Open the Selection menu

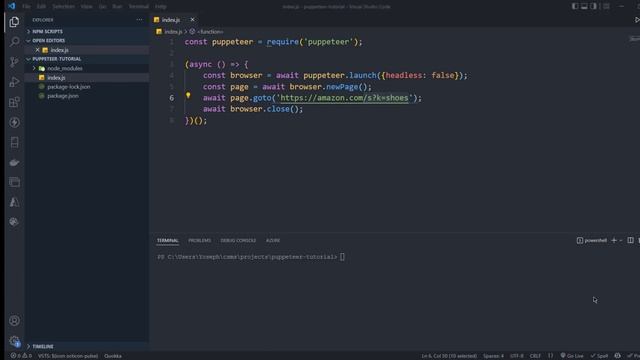(63, 7)
